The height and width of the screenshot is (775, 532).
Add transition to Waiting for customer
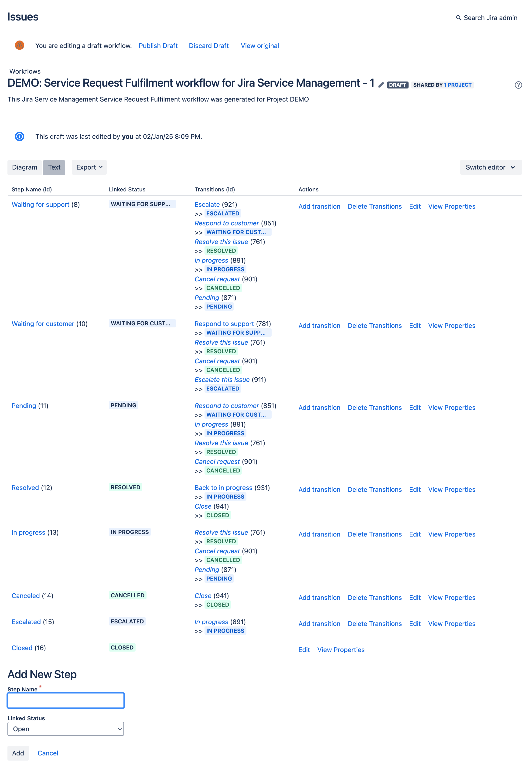click(319, 326)
